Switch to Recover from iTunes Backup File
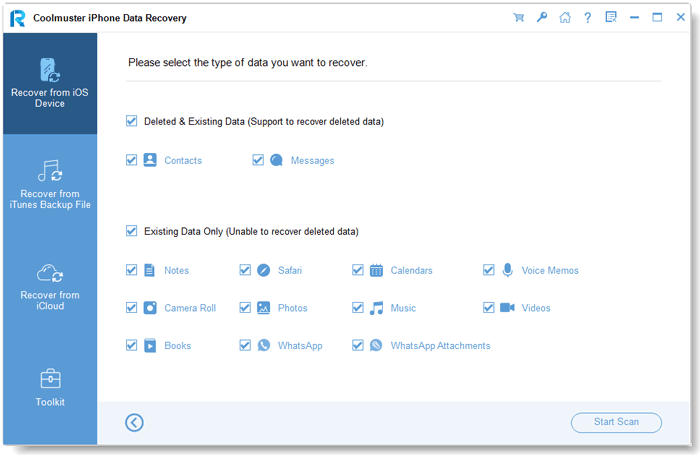Screen dimensions: 700x455 (50, 185)
